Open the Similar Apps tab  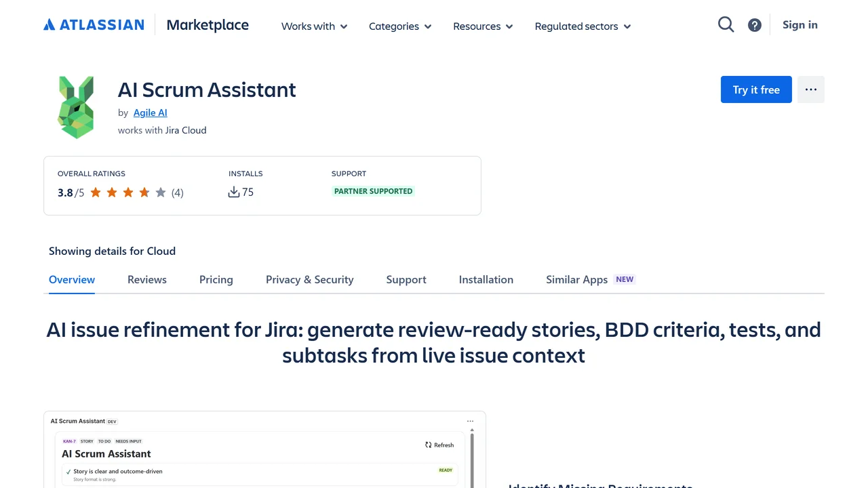pyautogui.click(x=577, y=279)
